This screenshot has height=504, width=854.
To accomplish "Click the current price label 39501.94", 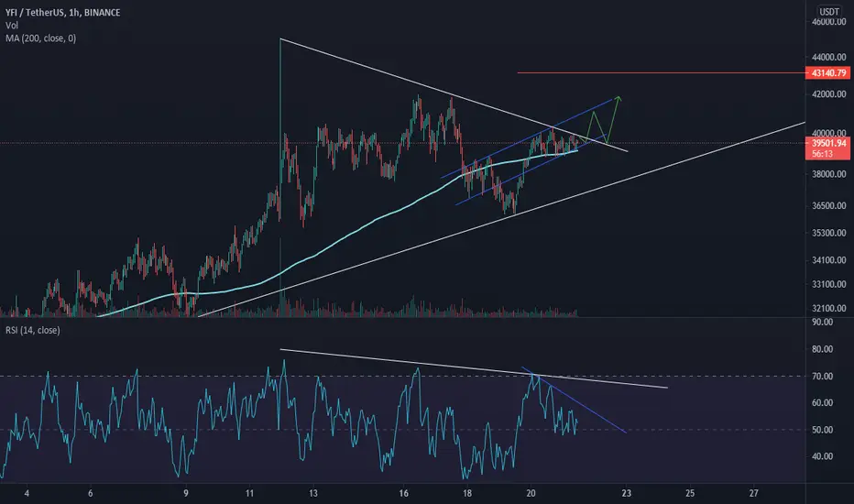I will point(827,143).
